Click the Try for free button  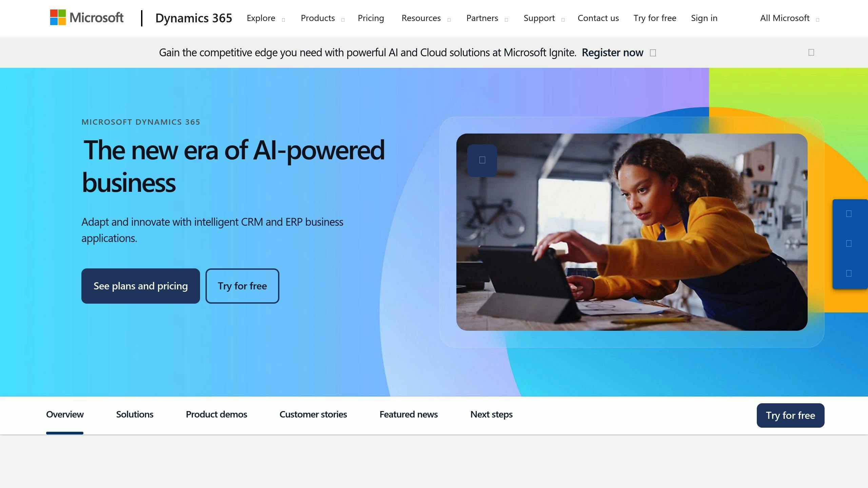pyautogui.click(x=242, y=285)
